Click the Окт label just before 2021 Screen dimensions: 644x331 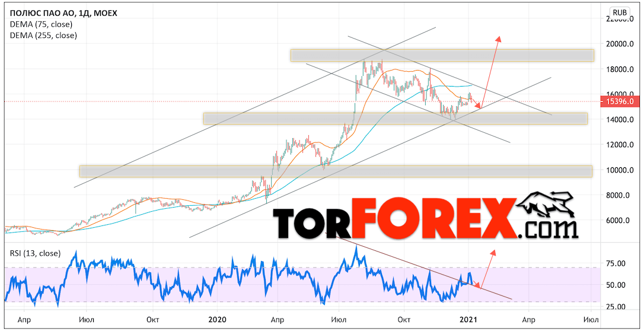404,319
